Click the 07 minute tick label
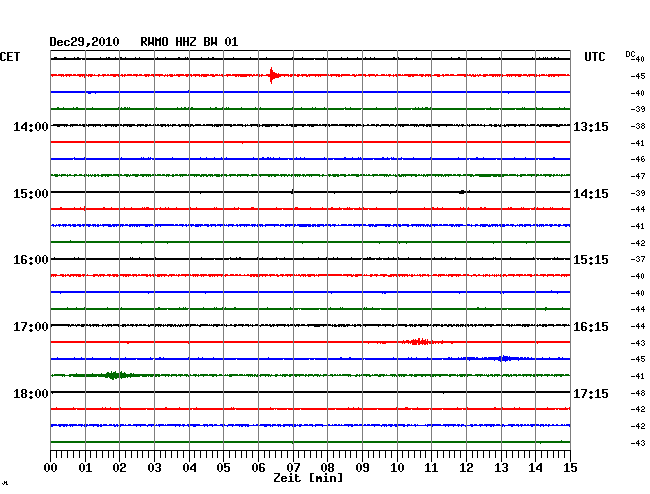650x494 pixels. point(293,468)
